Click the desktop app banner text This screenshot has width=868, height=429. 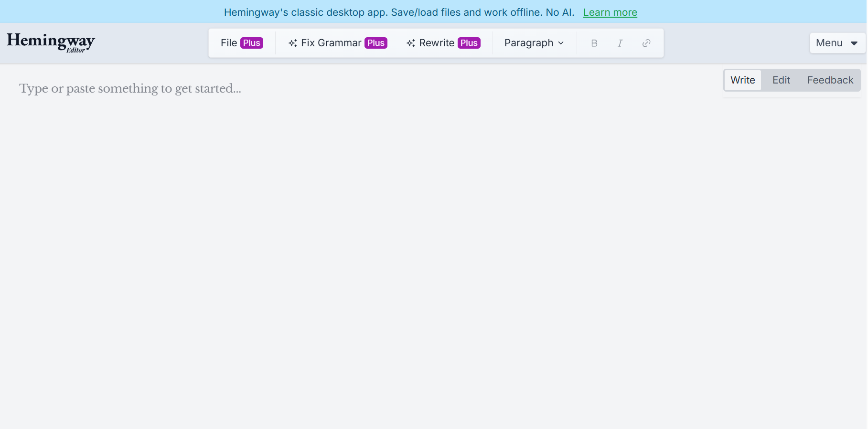click(399, 12)
